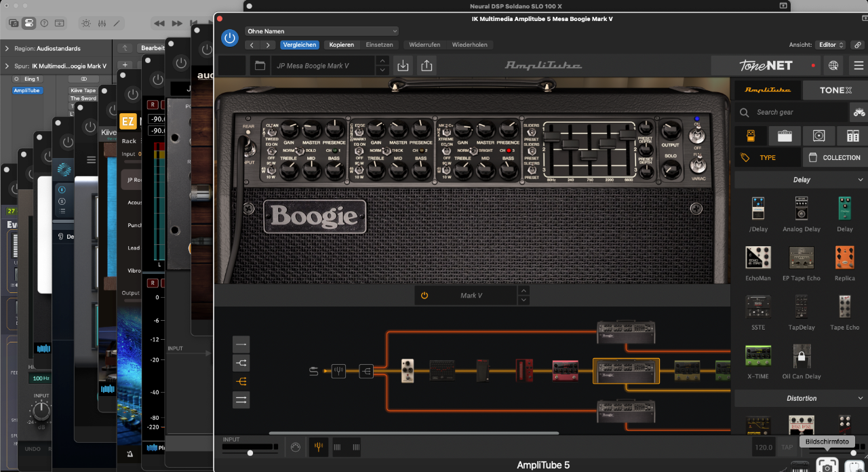Click the custom shop truck icon
Image resolution: width=868 pixels, height=472 pixels.
point(859,112)
